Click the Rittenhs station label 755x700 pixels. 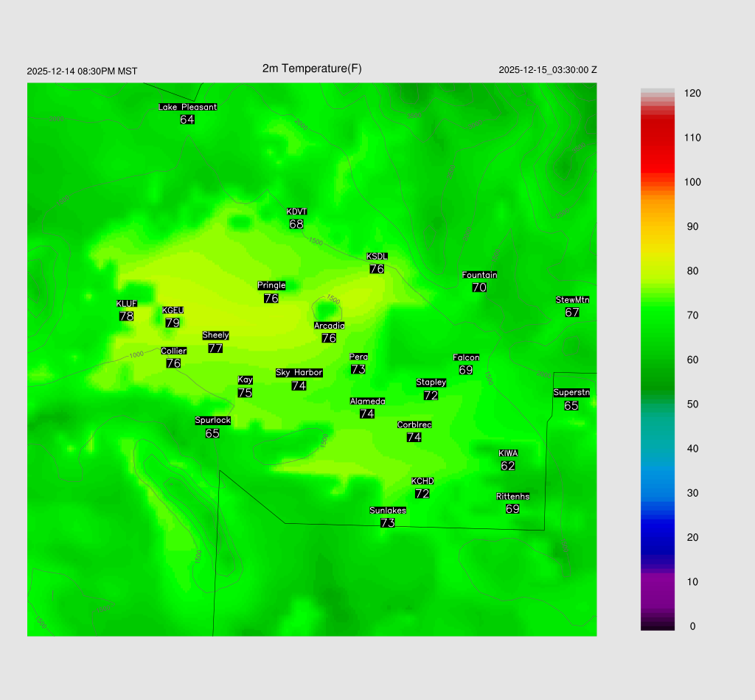513,497
